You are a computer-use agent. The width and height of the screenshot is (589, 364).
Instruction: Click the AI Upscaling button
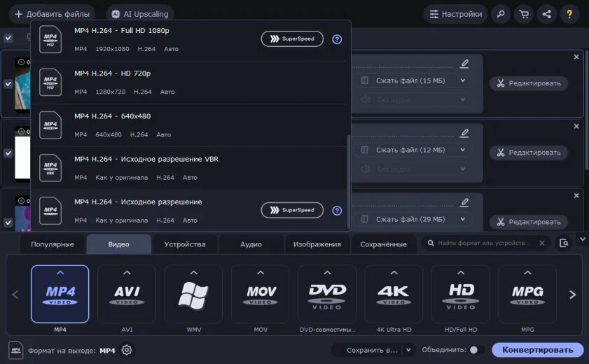pyautogui.click(x=140, y=14)
